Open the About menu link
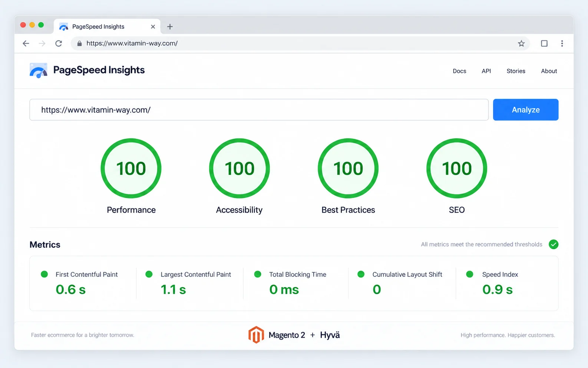588x368 pixels. (x=549, y=71)
